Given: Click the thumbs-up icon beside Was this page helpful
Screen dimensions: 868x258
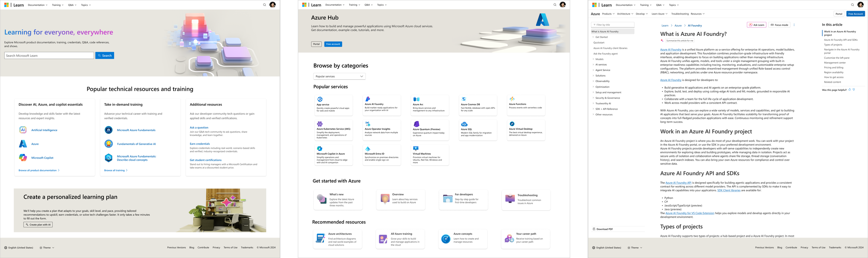Looking at the screenshot, I should (850, 90).
